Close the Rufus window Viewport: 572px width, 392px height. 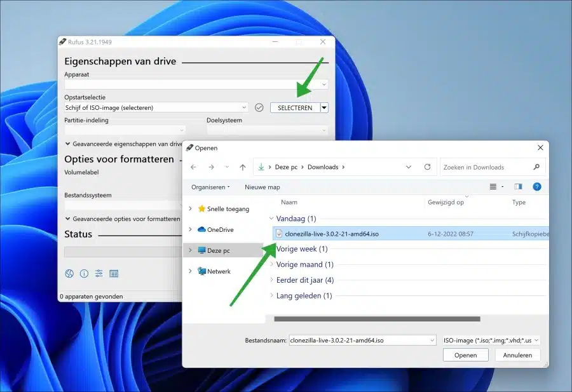point(323,42)
